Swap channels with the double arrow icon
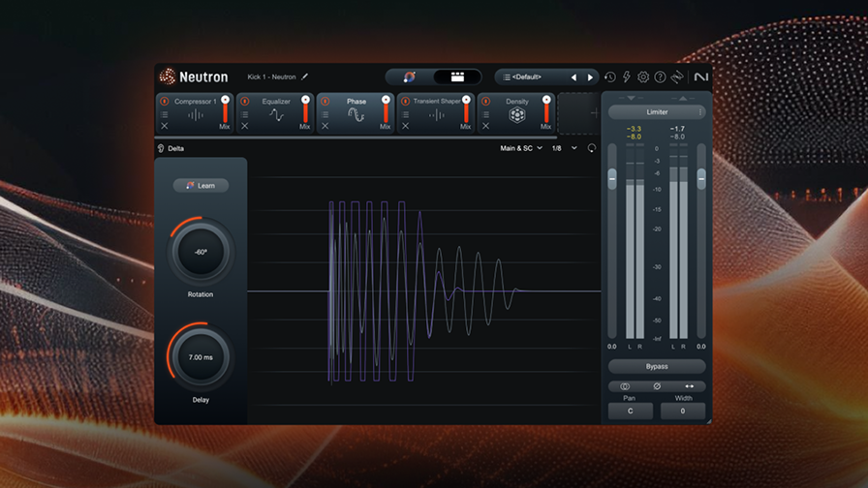Screen dimensions: 868x488 coord(689,386)
